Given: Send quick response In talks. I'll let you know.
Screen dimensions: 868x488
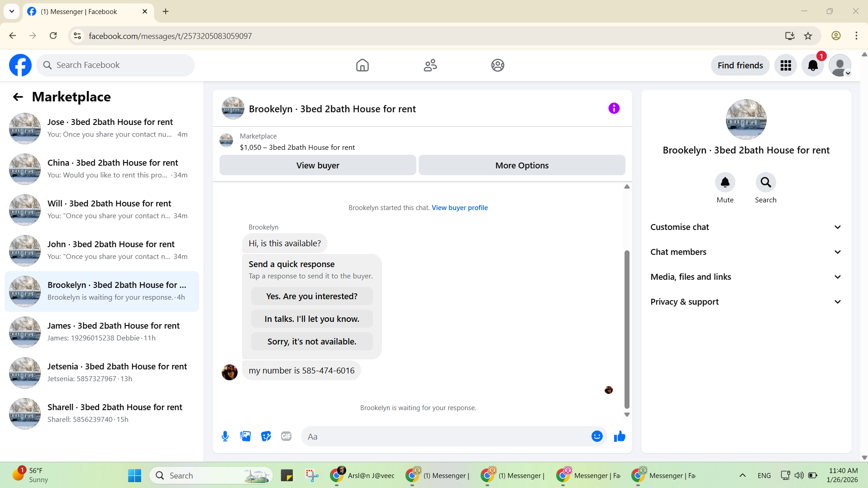Looking at the screenshot, I should click(x=312, y=319).
